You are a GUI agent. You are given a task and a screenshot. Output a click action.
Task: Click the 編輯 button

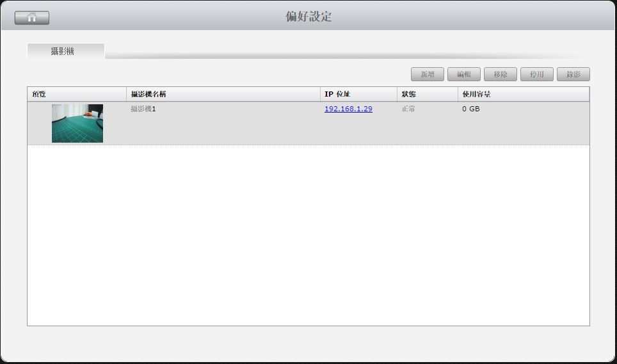pyautogui.click(x=464, y=74)
